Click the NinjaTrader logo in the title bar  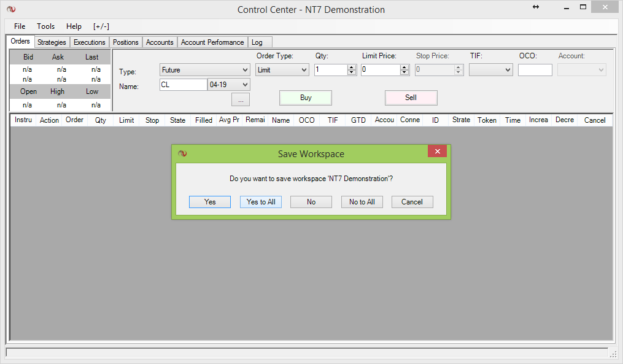[x=11, y=9]
